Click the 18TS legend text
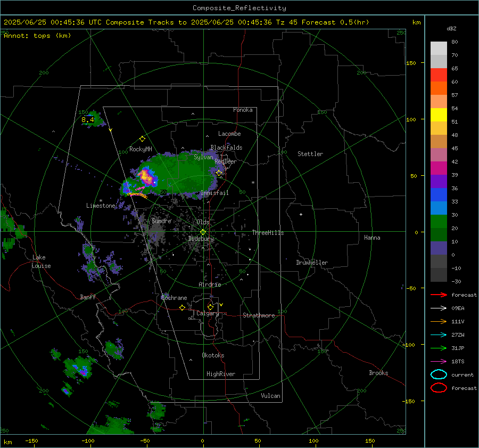This screenshot has width=479, height=448. pyautogui.click(x=458, y=362)
